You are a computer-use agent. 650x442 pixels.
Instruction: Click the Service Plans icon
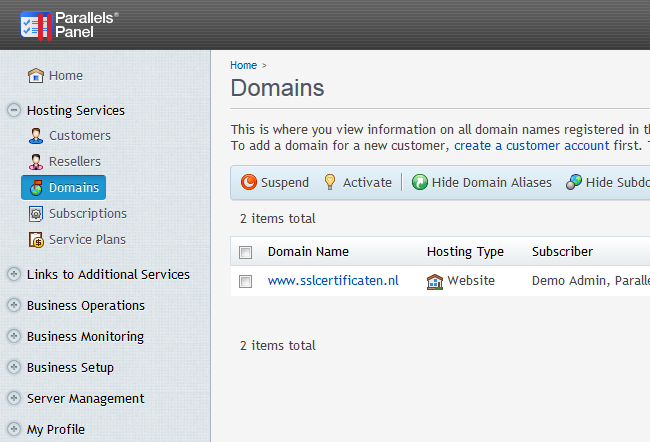(36, 240)
